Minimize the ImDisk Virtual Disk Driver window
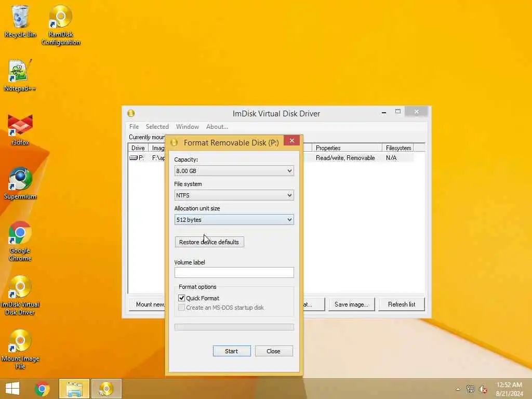Viewport: 532px width, 399px height. pos(384,112)
